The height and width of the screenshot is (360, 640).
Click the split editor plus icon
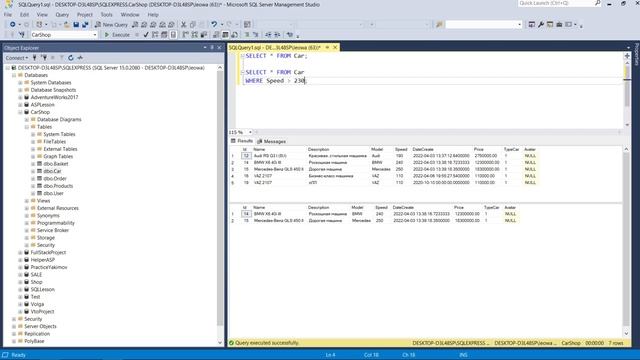click(x=627, y=56)
